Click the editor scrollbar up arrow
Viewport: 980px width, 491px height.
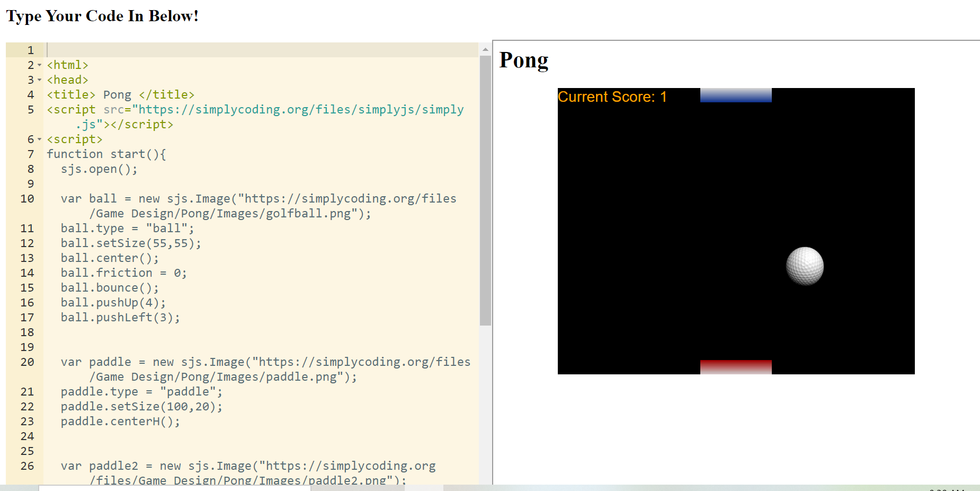(485, 49)
